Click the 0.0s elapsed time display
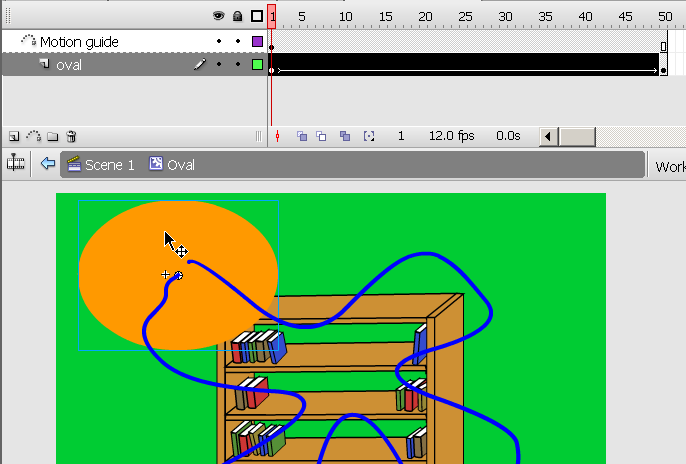This screenshot has width=686, height=464. pos(508,136)
